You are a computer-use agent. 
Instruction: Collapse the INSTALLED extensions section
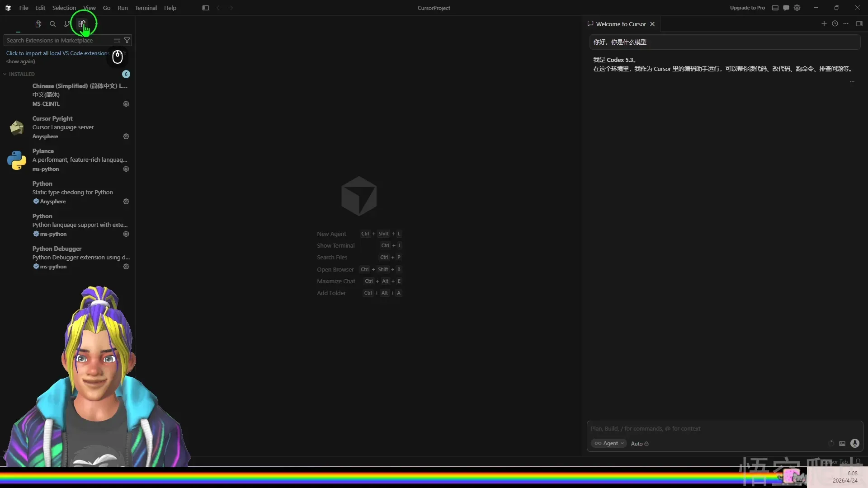pos(21,74)
